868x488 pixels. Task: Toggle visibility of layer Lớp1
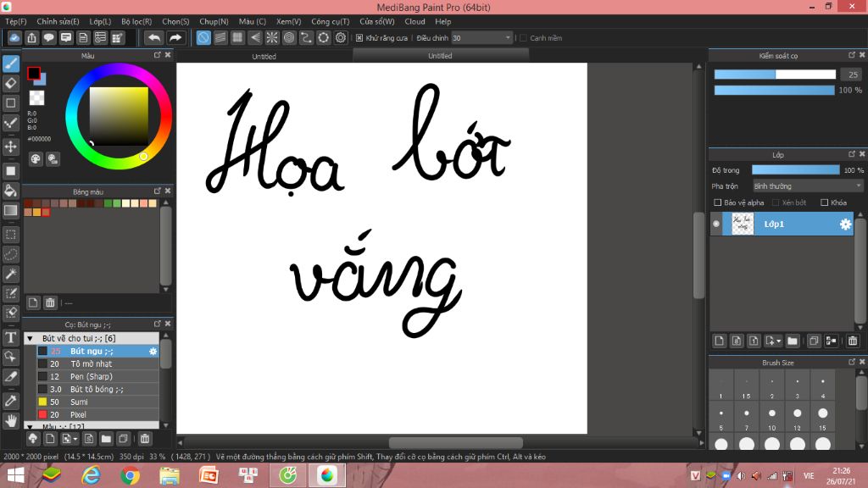click(x=715, y=224)
